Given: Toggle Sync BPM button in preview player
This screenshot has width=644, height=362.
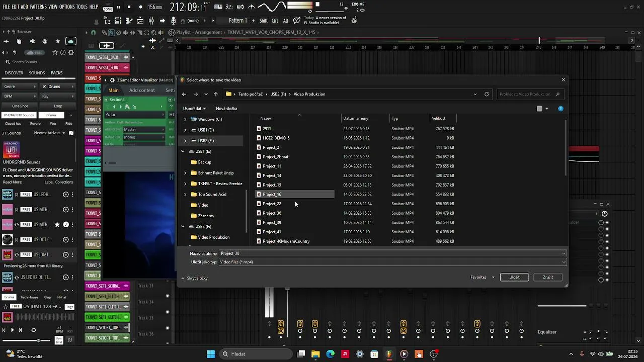Looking at the screenshot, I should (x=59, y=340).
